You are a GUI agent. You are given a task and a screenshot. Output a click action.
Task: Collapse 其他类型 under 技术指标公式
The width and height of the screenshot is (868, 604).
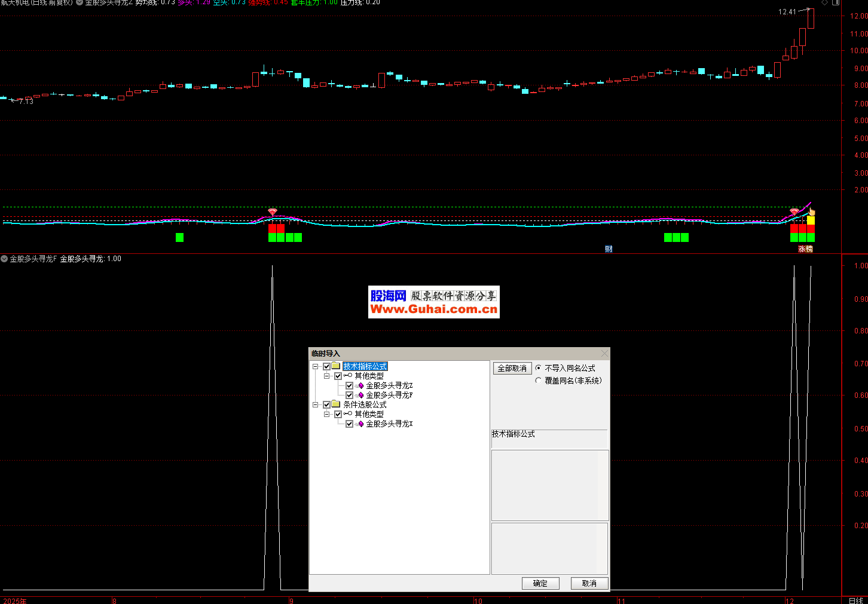(327, 376)
